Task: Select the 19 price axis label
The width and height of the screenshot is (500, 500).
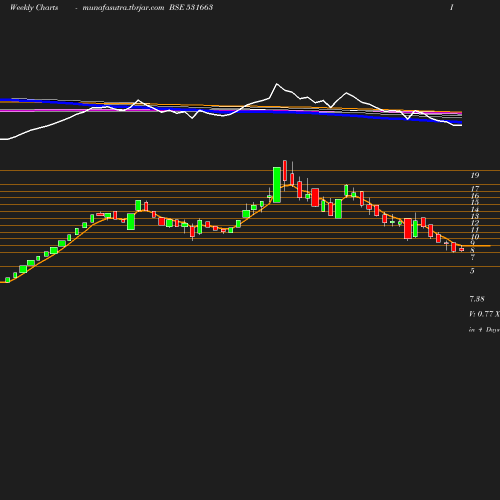Action: click(x=475, y=175)
